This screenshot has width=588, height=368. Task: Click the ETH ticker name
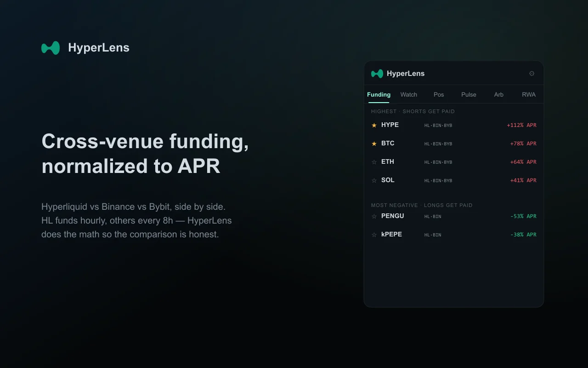388,162
